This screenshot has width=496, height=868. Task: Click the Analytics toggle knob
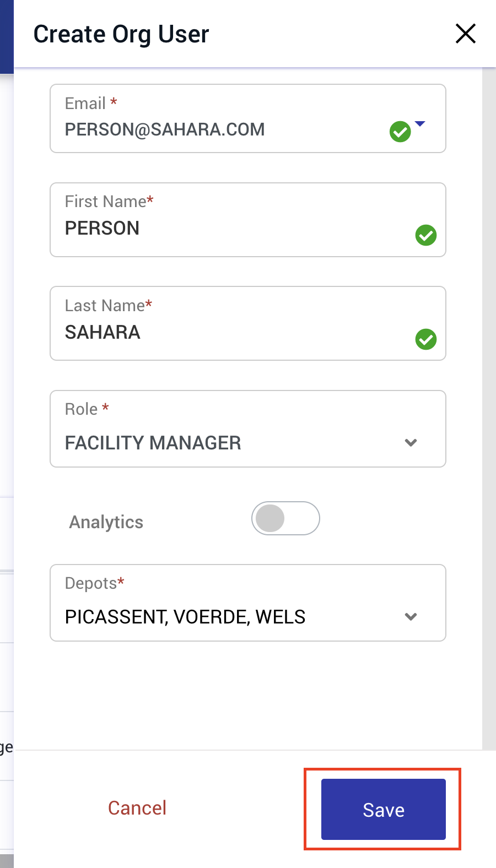tap(271, 518)
